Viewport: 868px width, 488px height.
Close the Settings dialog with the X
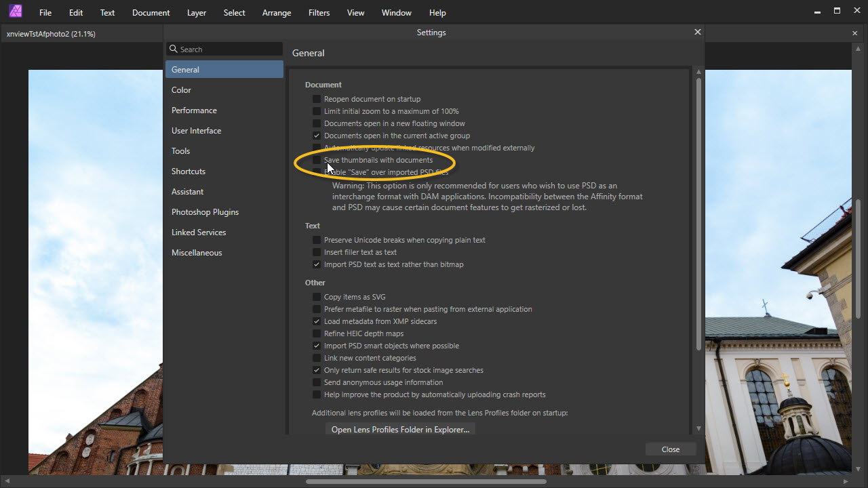(697, 32)
